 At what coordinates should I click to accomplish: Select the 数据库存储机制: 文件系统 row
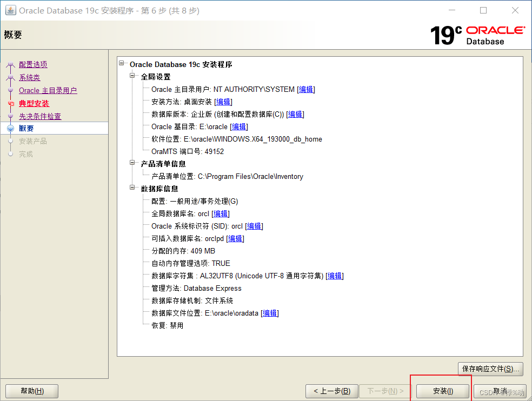pyautogui.click(x=192, y=301)
